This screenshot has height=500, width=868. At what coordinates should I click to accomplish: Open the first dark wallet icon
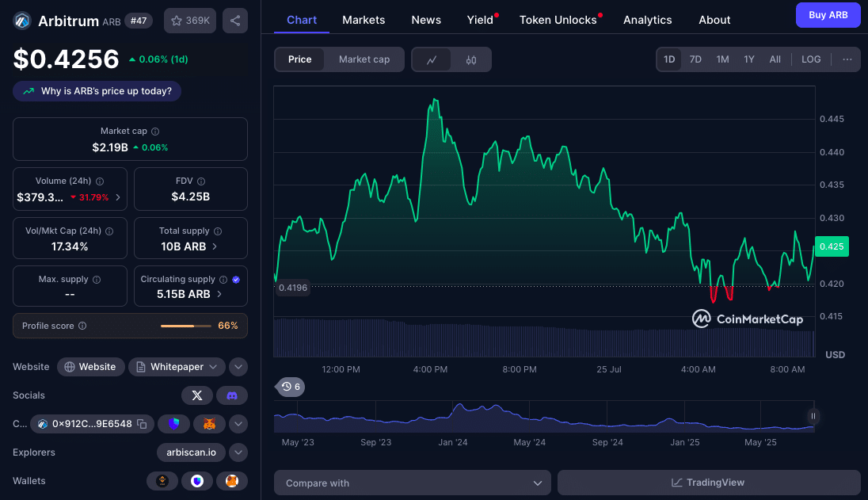coord(162,481)
